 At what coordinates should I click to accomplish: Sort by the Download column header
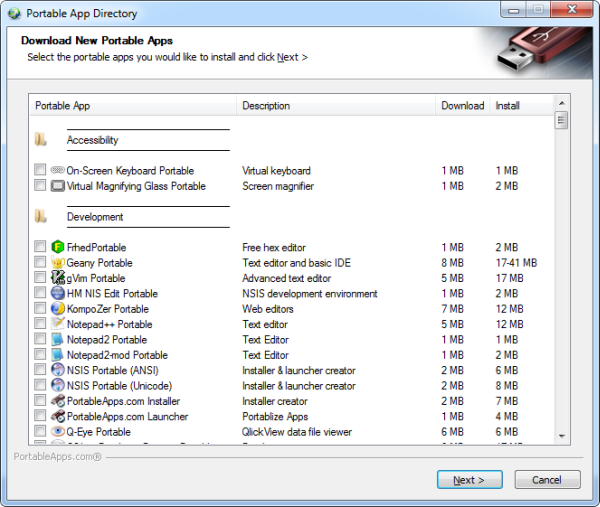(463, 105)
